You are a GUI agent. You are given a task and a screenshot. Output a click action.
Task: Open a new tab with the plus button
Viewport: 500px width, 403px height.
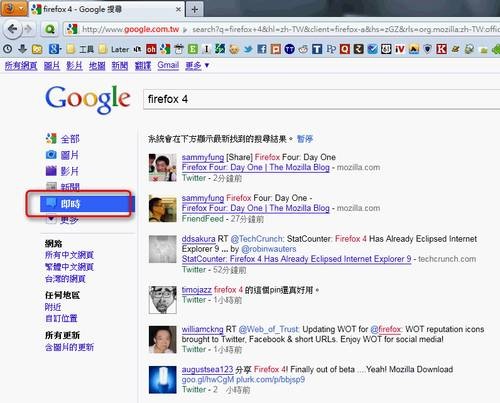[x=195, y=9]
